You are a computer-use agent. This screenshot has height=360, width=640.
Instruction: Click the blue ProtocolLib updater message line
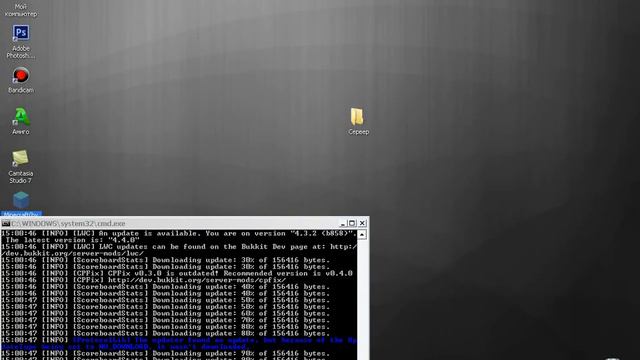(179, 343)
